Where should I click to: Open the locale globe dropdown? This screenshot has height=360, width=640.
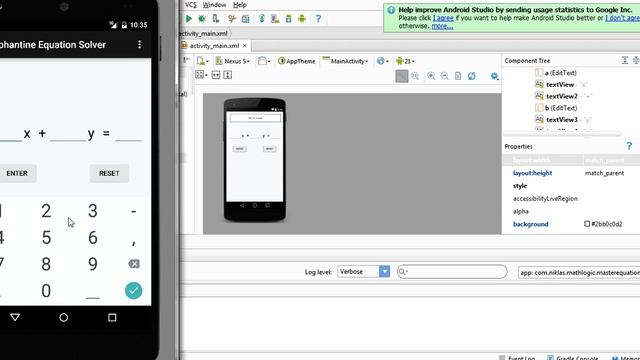pos(382,61)
